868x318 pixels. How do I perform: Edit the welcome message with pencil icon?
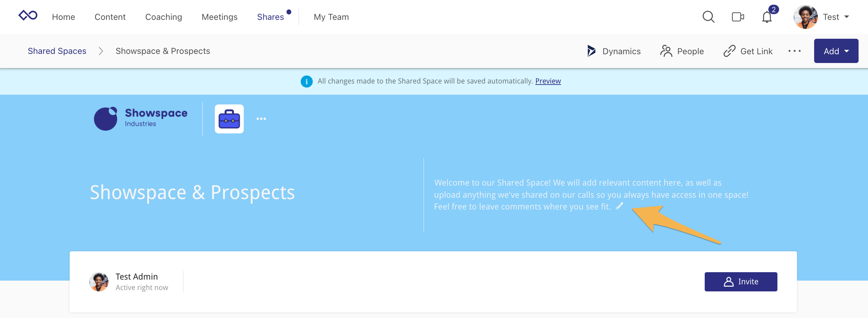[619, 207]
